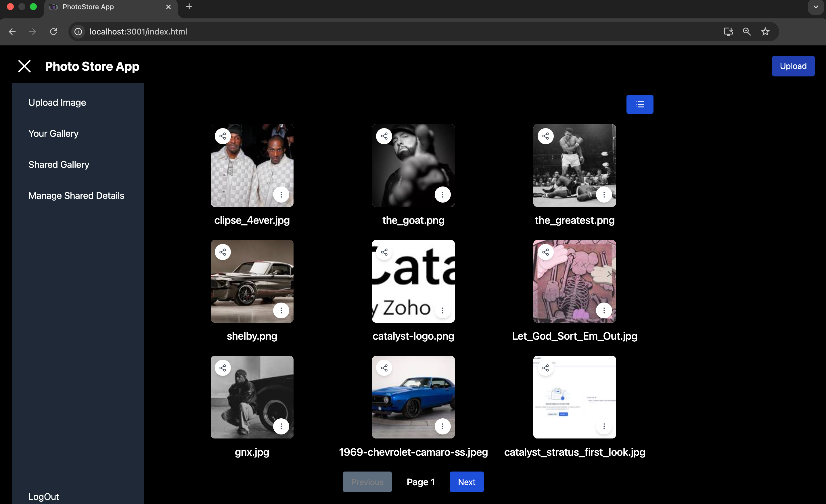Click share icon on clipse_4ever.jpg
This screenshot has width=826, height=504.
[x=223, y=136]
